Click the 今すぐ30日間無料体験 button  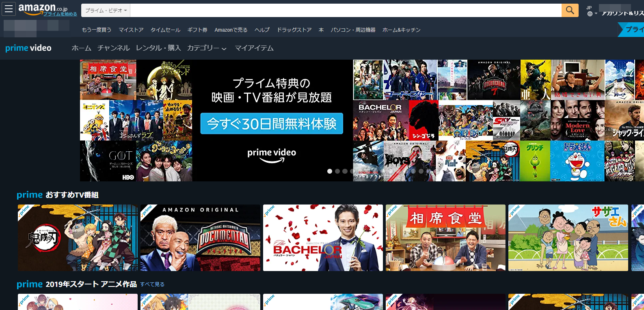272,123
